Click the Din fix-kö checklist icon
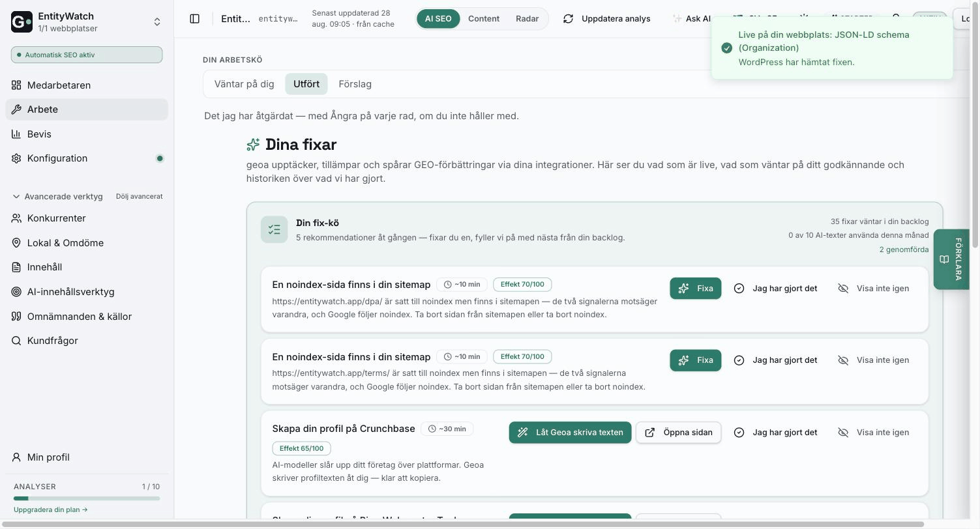 [x=275, y=230]
